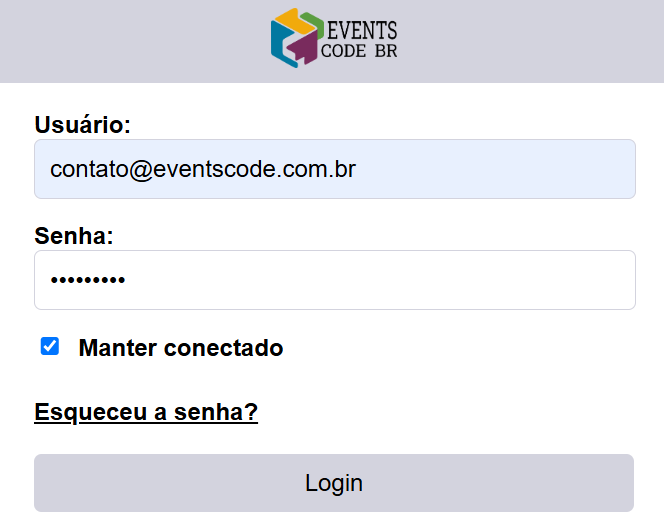
Task: Click the "Senha:" field label
Action: pyautogui.click(x=74, y=236)
